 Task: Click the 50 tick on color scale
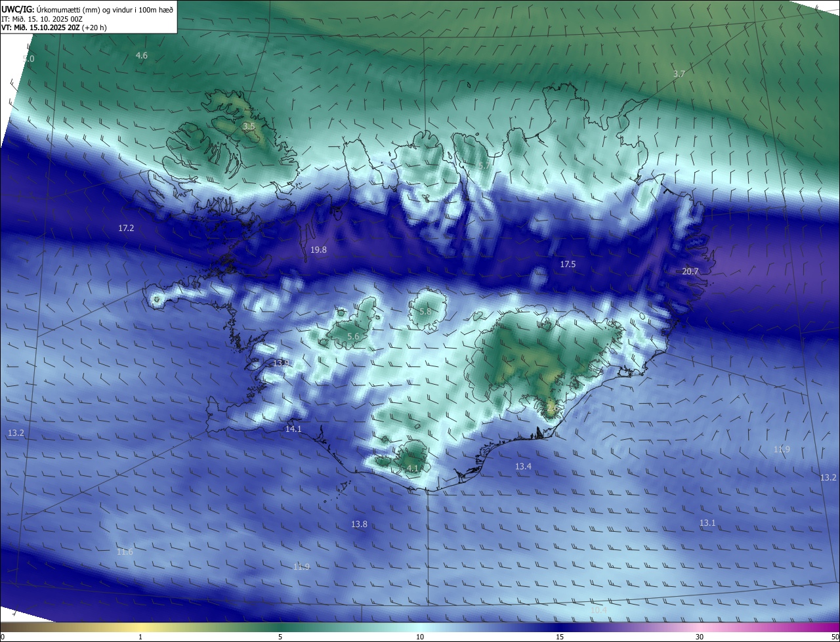point(835,637)
